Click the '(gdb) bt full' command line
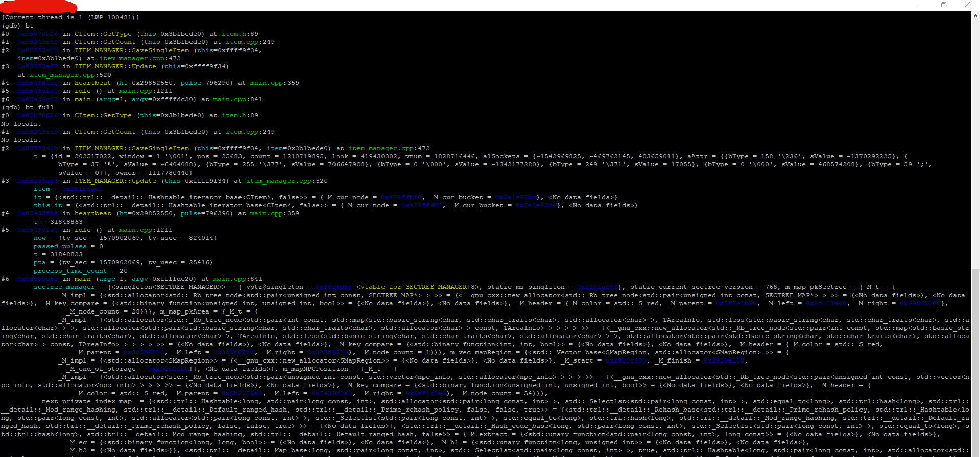980x457 pixels. point(28,107)
